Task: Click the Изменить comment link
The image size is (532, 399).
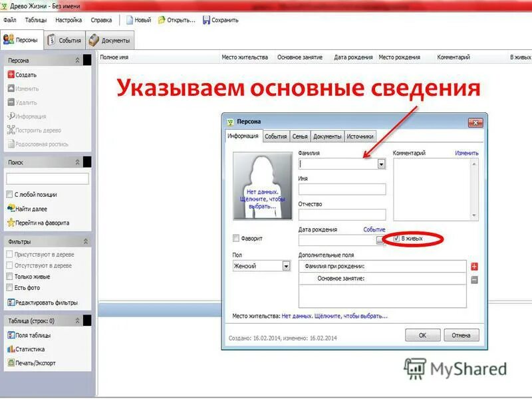Action: 468,152
